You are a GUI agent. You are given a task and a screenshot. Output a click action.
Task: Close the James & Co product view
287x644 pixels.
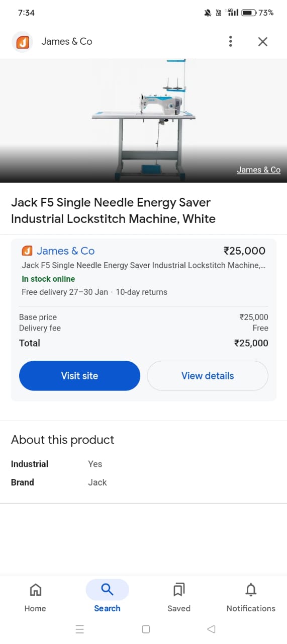click(x=262, y=42)
